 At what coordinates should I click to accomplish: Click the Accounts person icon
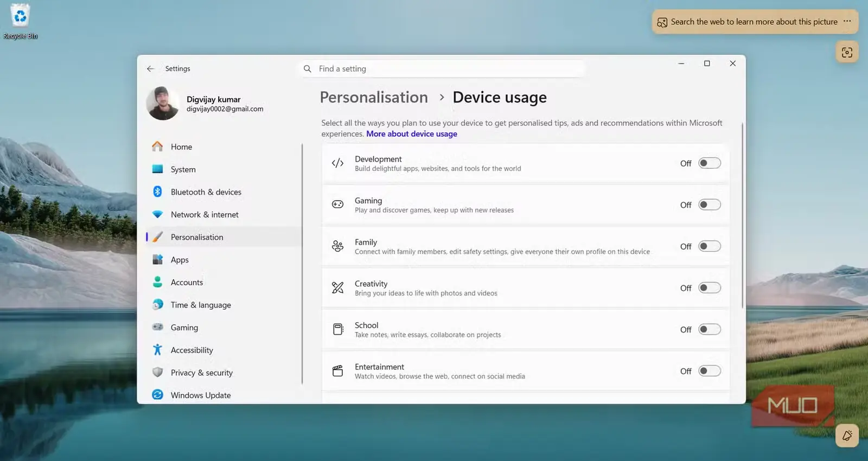(x=157, y=282)
